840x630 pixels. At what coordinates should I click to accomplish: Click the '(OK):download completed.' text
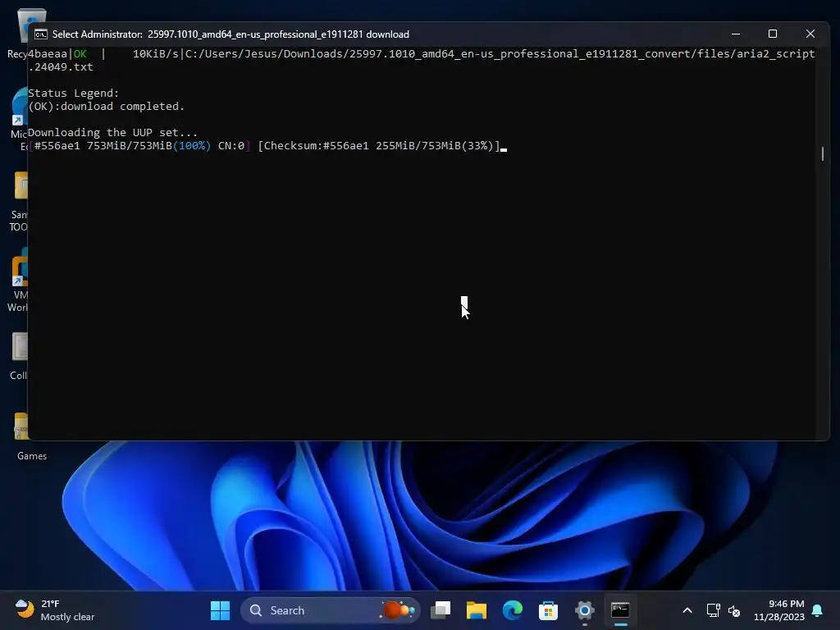pyautogui.click(x=106, y=106)
